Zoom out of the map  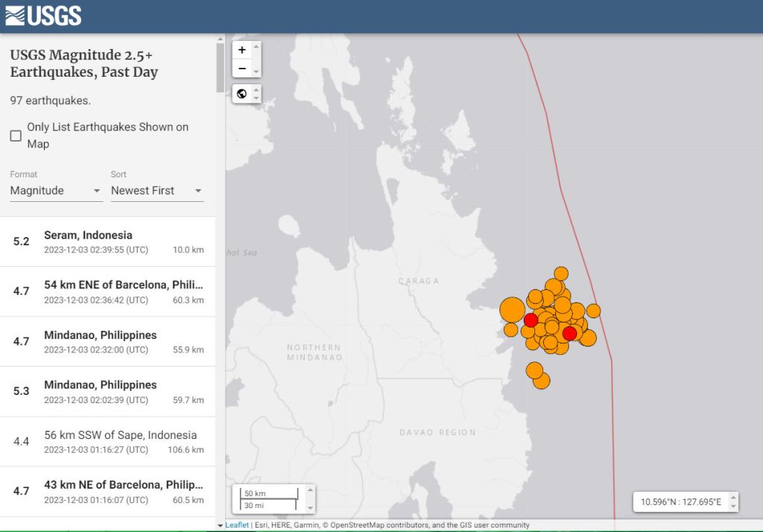pyautogui.click(x=242, y=69)
